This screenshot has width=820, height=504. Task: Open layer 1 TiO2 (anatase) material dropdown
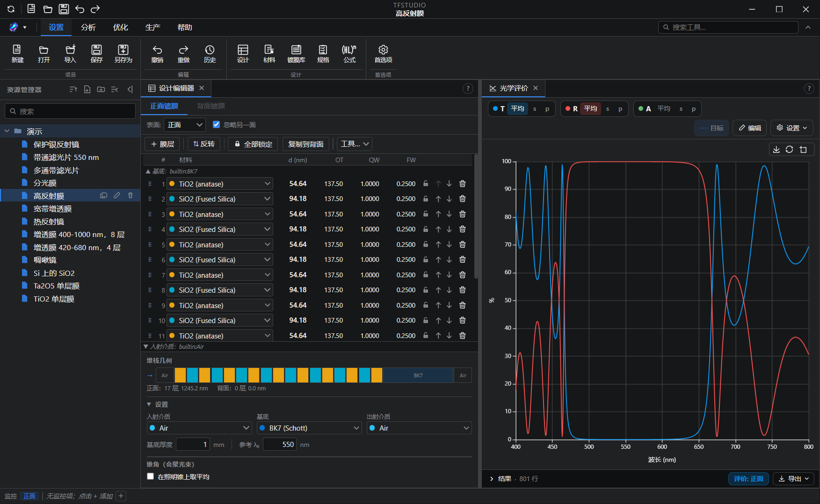coord(220,184)
